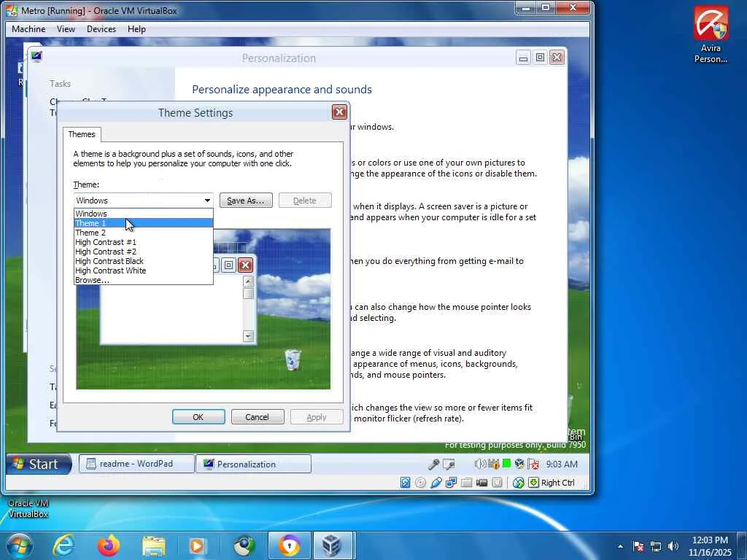This screenshot has height=560, width=747.
Task: Click the green arrow host key icon
Action: [x=533, y=483]
